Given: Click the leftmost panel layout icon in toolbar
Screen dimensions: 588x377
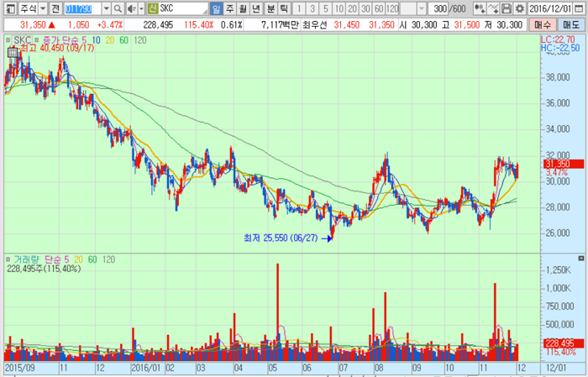Looking at the screenshot, I should point(8,8).
